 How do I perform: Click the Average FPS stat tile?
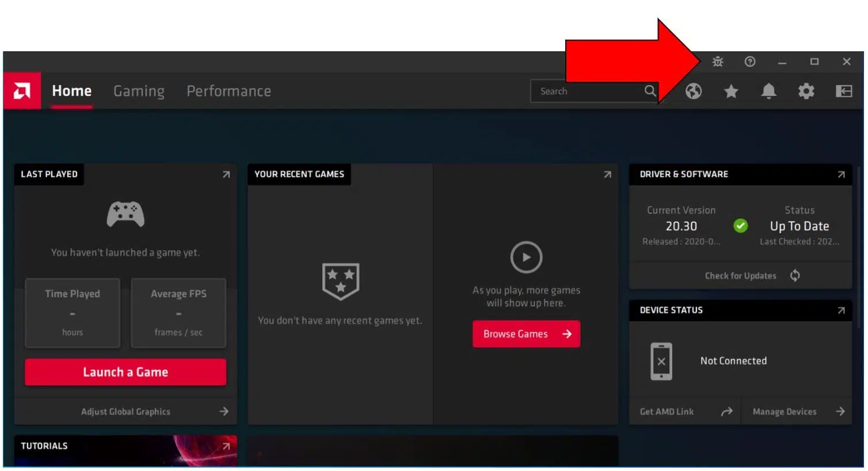click(178, 313)
